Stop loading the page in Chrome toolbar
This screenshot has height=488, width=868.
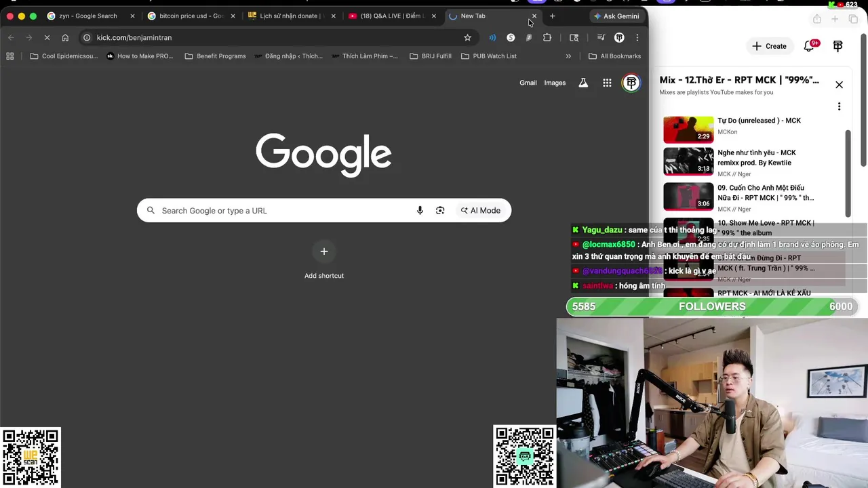pyautogui.click(x=47, y=37)
